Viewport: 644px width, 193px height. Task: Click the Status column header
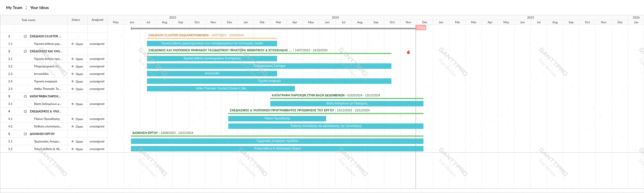[76, 20]
